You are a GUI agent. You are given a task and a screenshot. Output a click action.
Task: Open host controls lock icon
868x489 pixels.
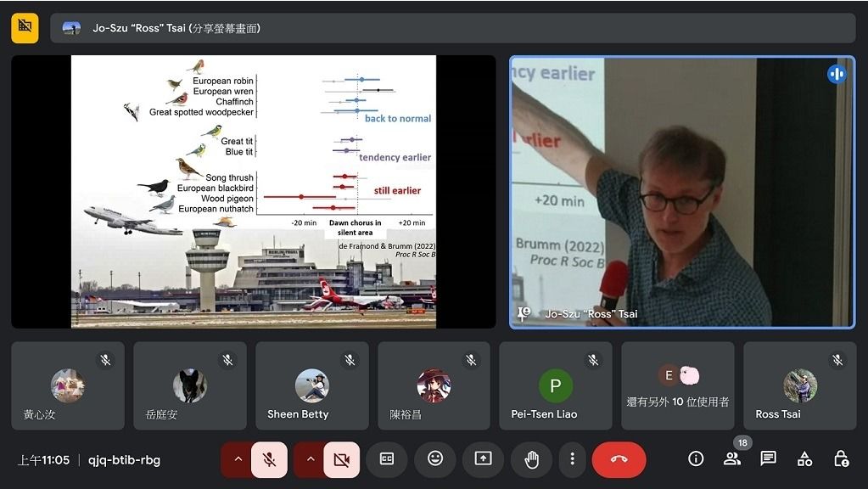tap(841, 459)
